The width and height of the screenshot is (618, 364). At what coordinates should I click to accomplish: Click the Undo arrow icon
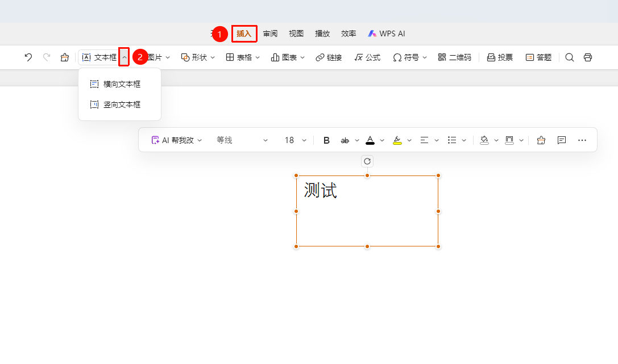[x=28, y=57]
